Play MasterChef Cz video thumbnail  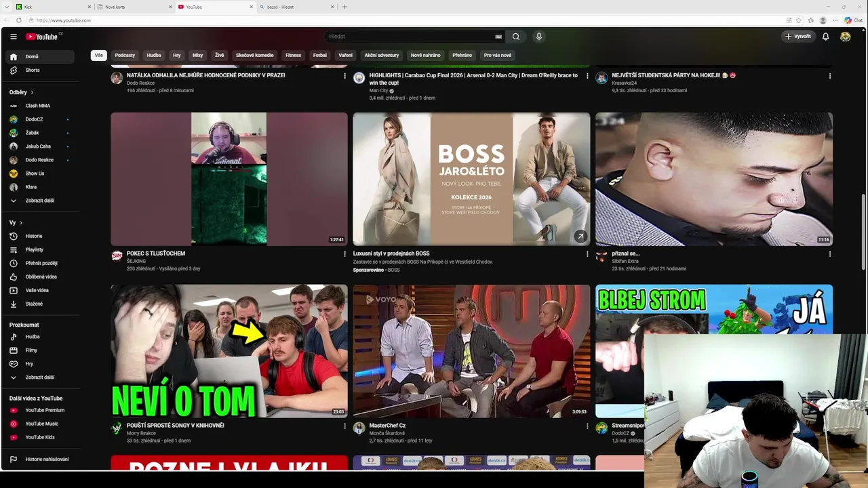(x=471, y=351)
